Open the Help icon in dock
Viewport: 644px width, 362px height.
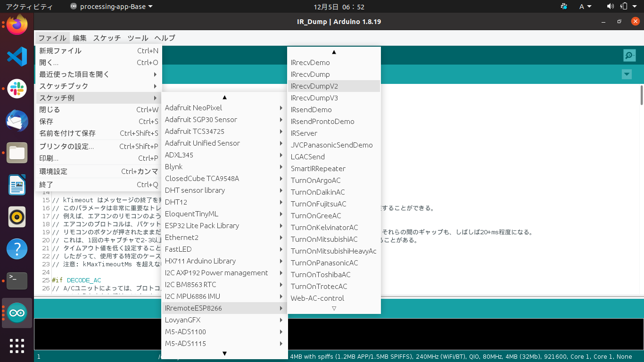[x=17, y=249]
